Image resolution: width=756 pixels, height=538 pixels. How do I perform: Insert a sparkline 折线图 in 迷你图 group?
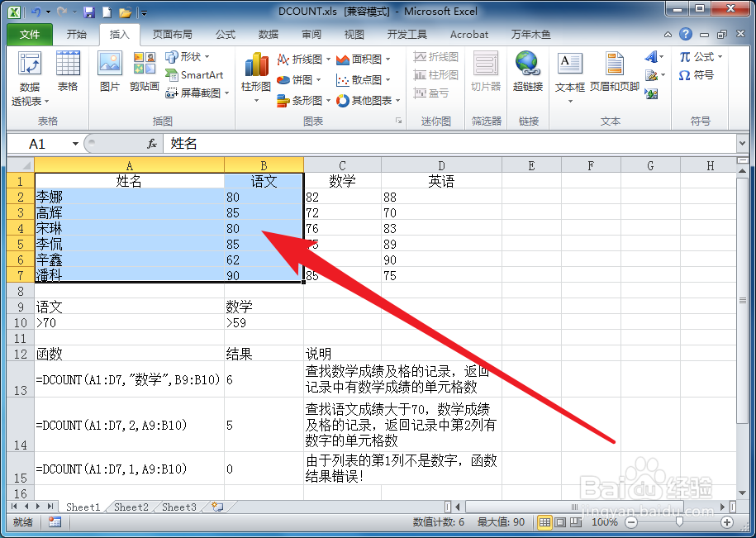click(x=436, y=57)
